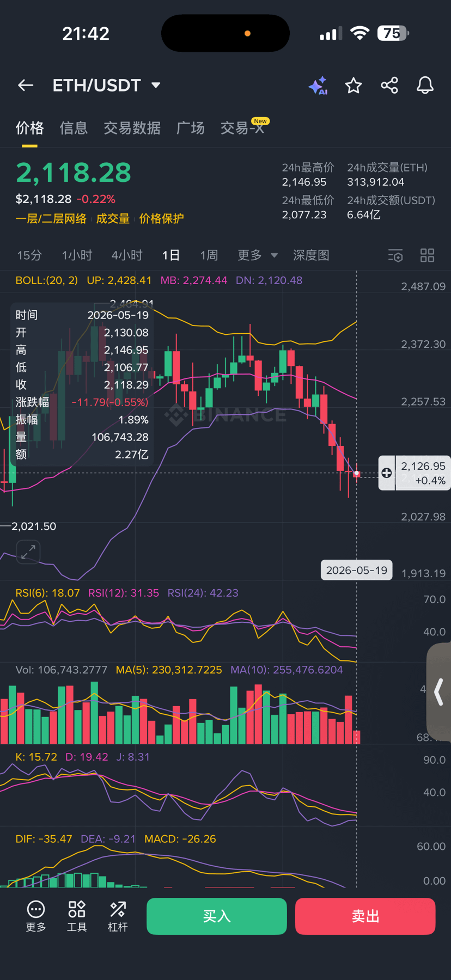
Task: Tap the 24h最低价 2,077.23 value
Action: coord(304,215)
